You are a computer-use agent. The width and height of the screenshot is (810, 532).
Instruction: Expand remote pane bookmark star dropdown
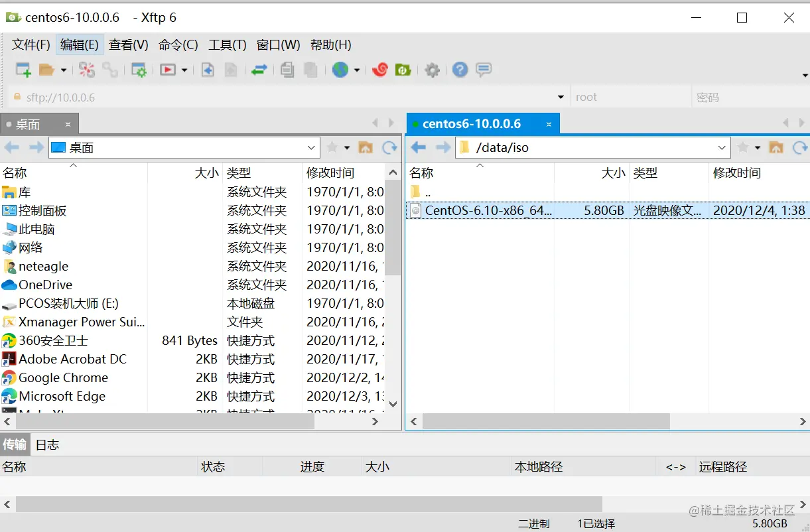pos(758,147)
